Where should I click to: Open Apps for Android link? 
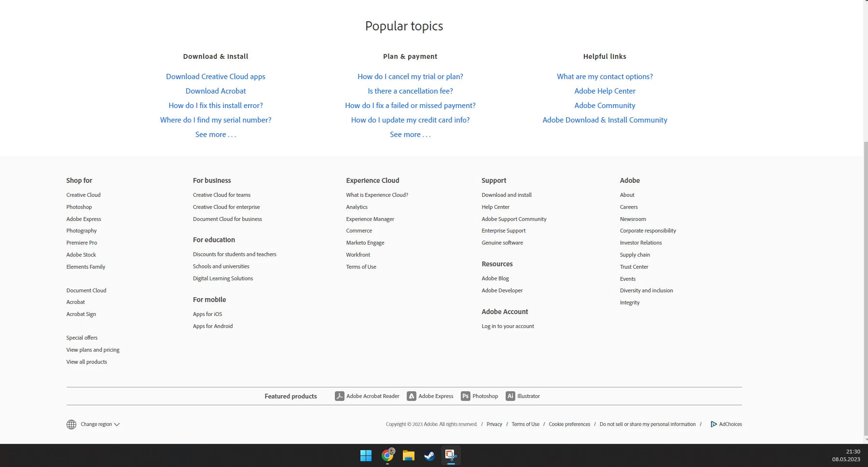213,326
